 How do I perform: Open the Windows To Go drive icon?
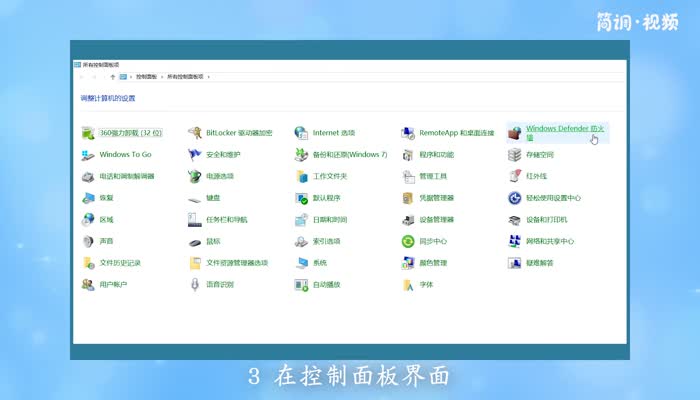(x=88, y=154)
